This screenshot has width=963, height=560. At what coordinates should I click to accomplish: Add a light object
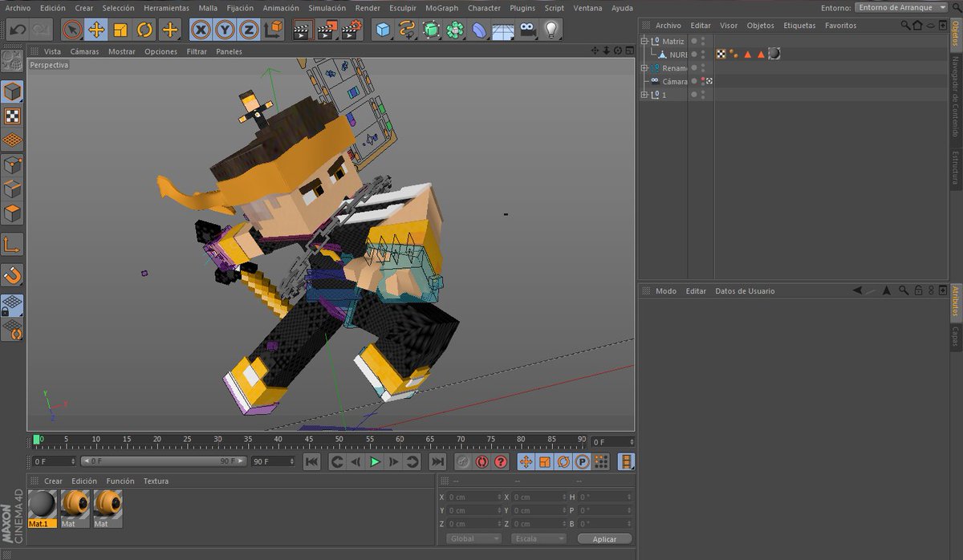[551, 30]
